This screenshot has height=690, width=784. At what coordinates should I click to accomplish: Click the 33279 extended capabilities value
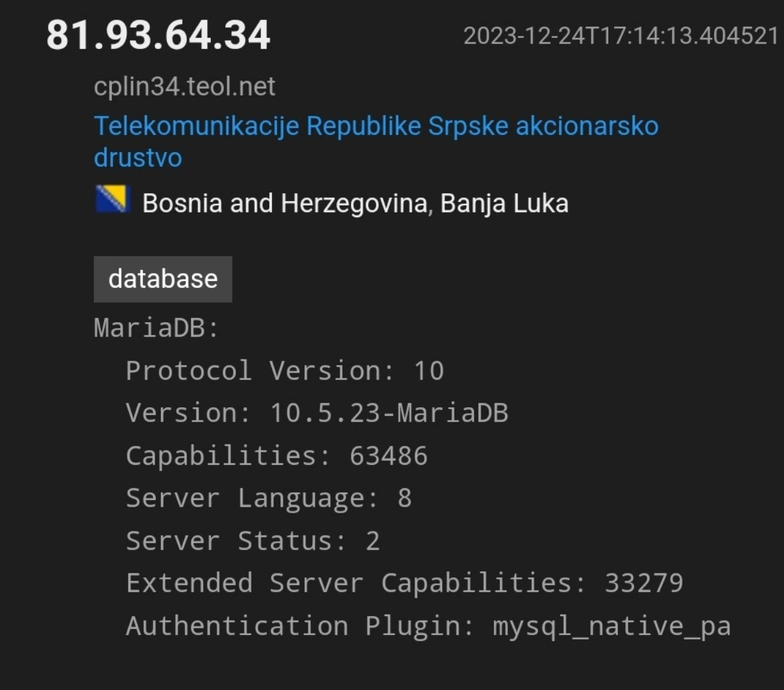(x=644, y=583)
